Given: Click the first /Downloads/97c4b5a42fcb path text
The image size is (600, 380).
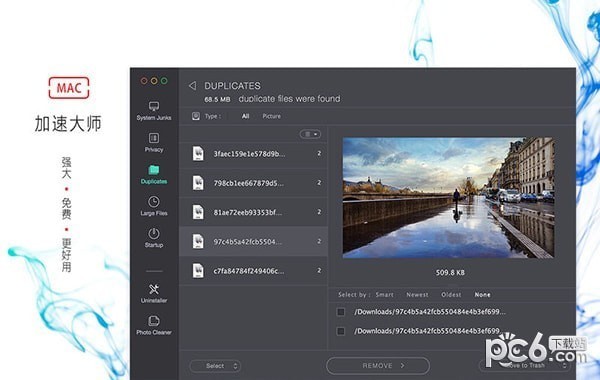Looking at the screenshot, I should point(430,312).
